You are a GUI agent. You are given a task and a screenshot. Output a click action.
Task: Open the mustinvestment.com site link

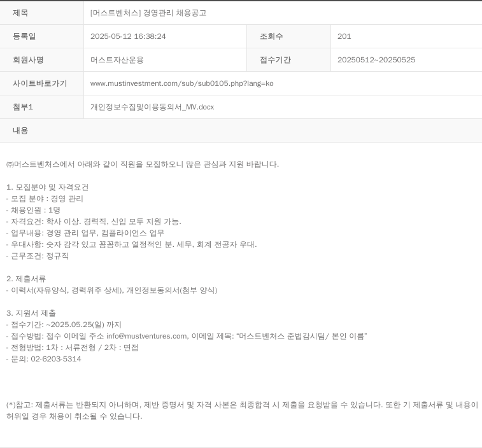181,83
